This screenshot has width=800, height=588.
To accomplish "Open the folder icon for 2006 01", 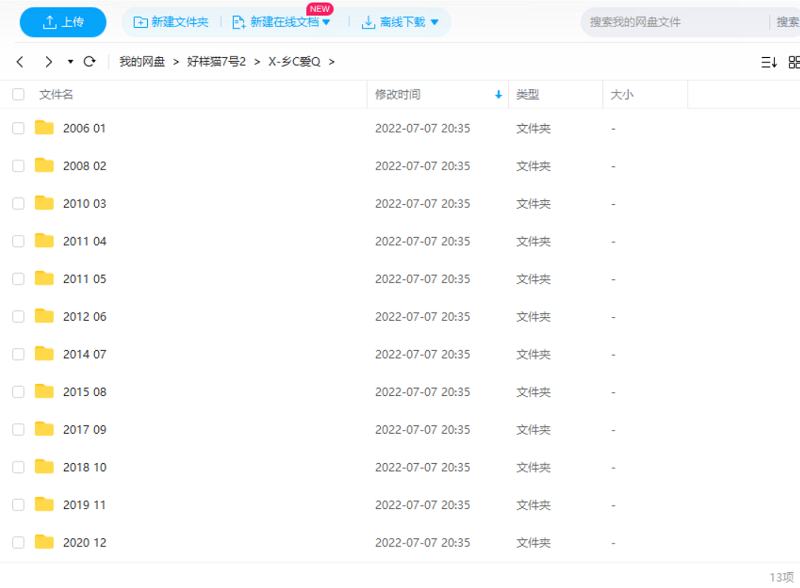I will point(44,128).
